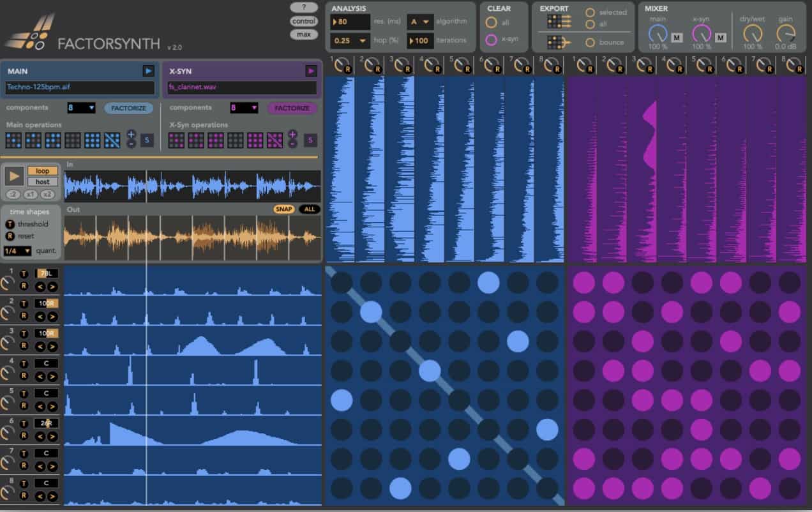Click the slashed matrix icon in Main operations

pyautogui.click(x=112, y=140)
